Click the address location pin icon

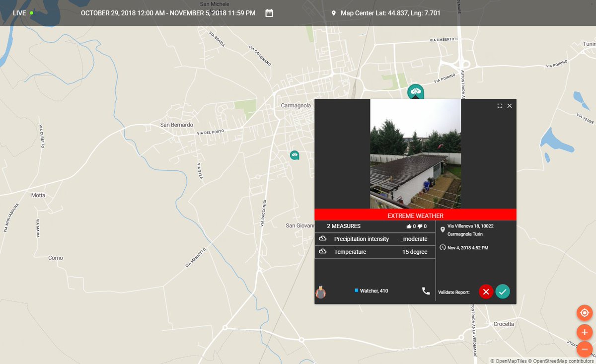tap(443, 229)
